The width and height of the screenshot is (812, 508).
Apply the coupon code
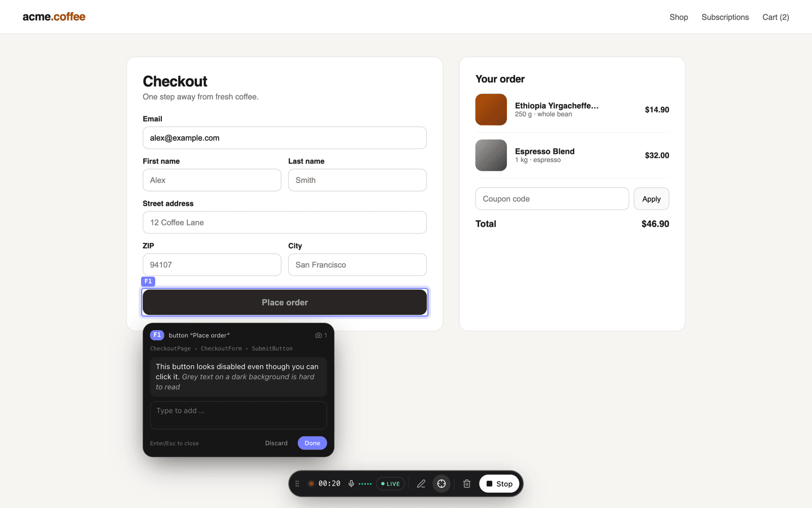[x=651, y=199]
